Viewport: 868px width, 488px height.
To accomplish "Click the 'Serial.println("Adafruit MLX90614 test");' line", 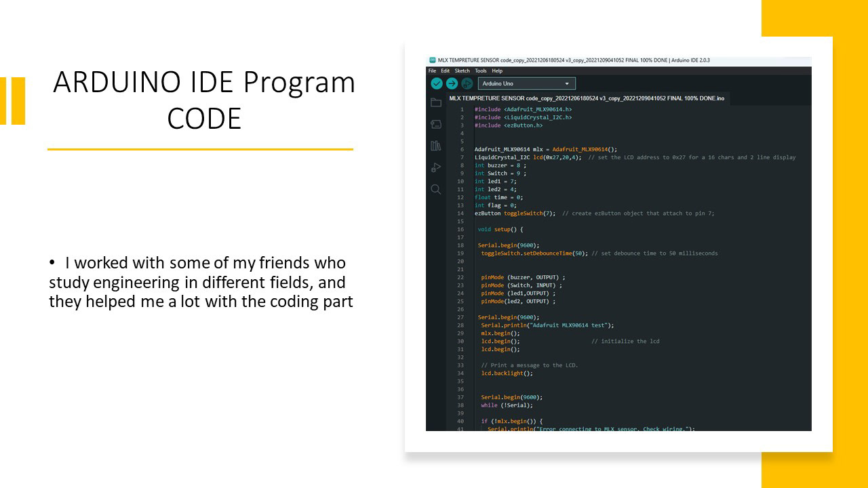I will 547,325.
